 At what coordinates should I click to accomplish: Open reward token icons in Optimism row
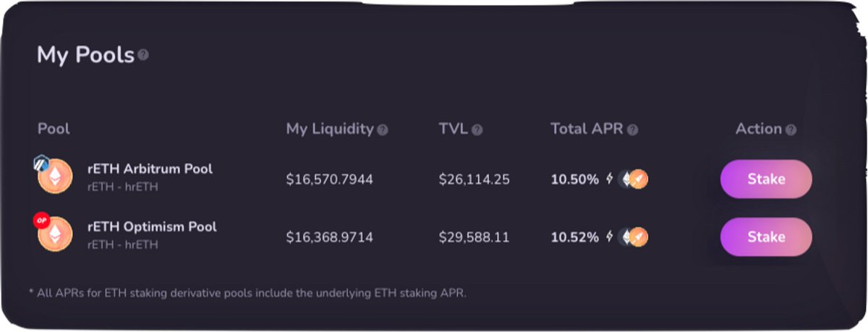tap(633, 237)
